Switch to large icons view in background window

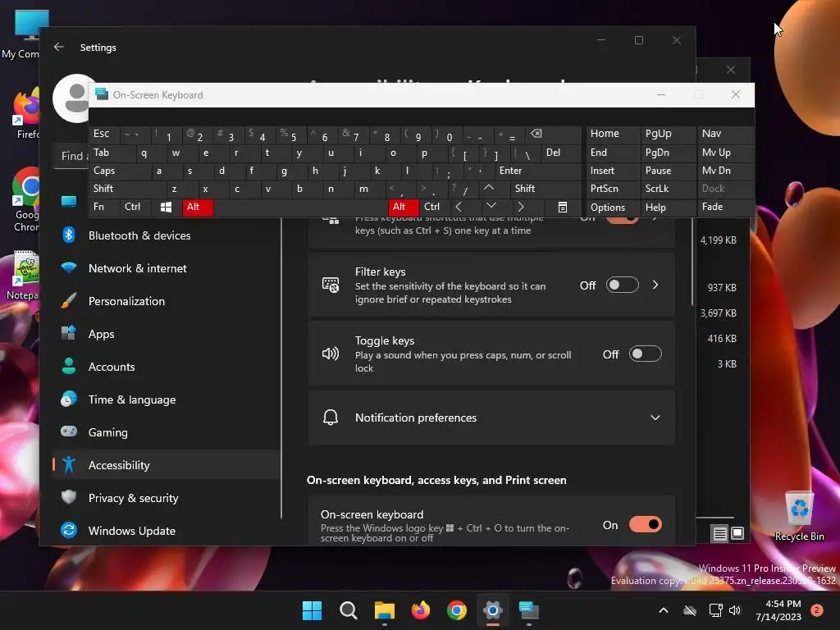pyautogui.click(x=737, y=533)
